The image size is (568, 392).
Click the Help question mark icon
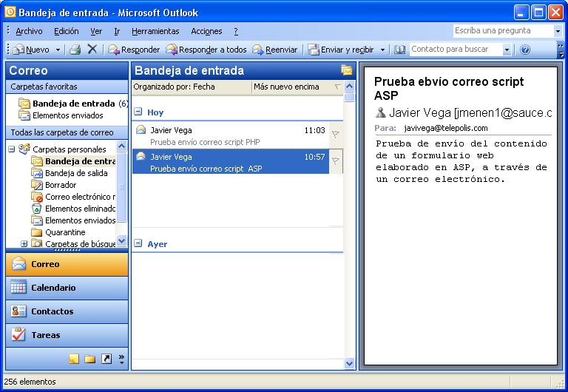point(525,50)
